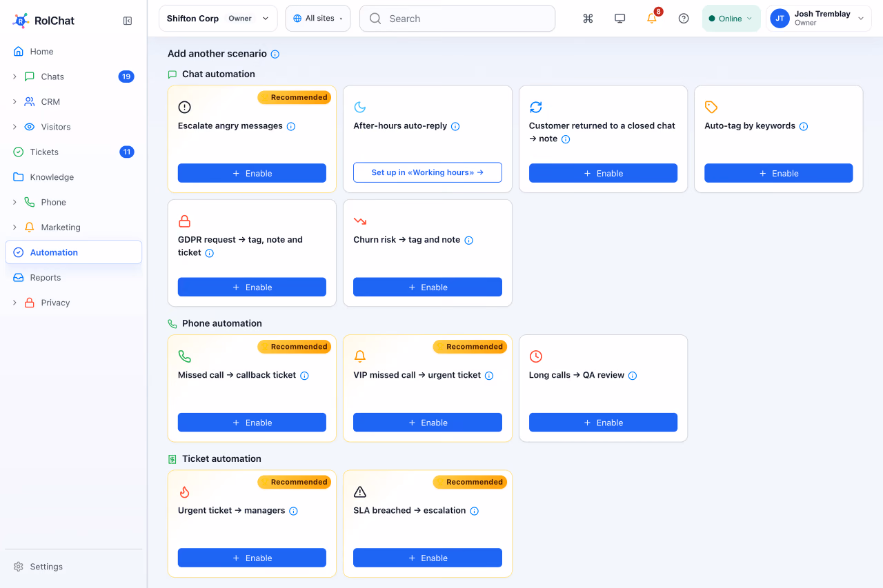Click Set up in Working hours link
Viewport: 883px width, 588px height.
428,172
